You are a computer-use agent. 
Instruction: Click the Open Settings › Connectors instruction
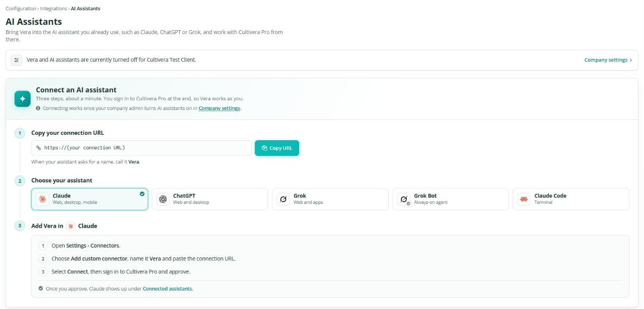86,246
